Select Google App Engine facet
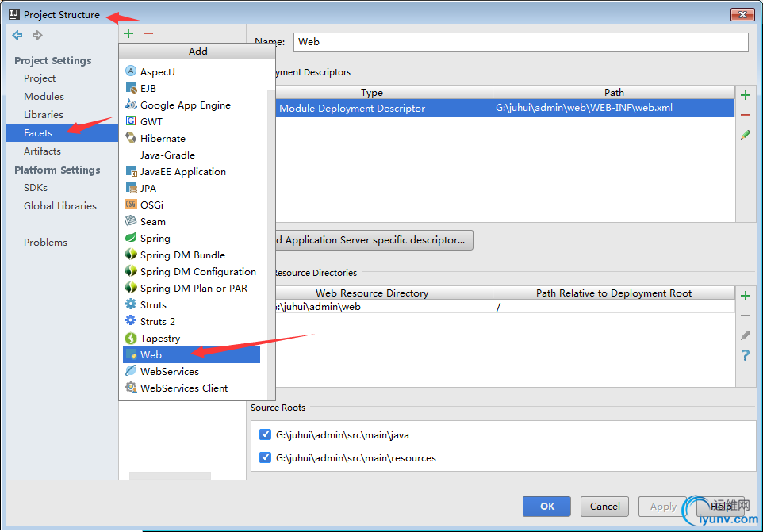This screenshot has height=532, width=763. click(191, 105)
